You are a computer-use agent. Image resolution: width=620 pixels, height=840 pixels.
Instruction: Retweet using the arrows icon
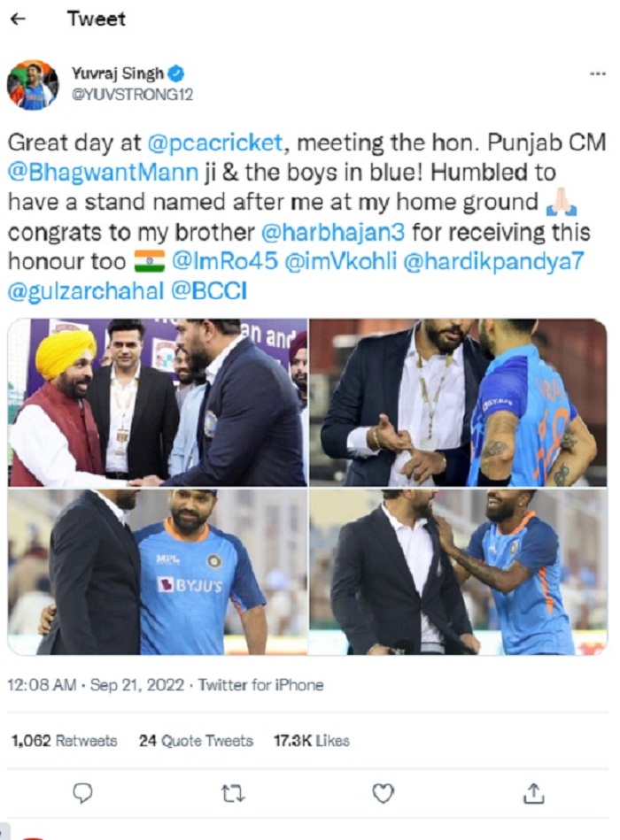[233, 793]
